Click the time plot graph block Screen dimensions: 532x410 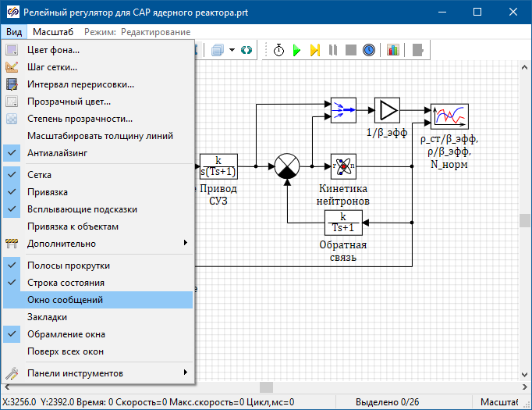(x=449, y=116)
